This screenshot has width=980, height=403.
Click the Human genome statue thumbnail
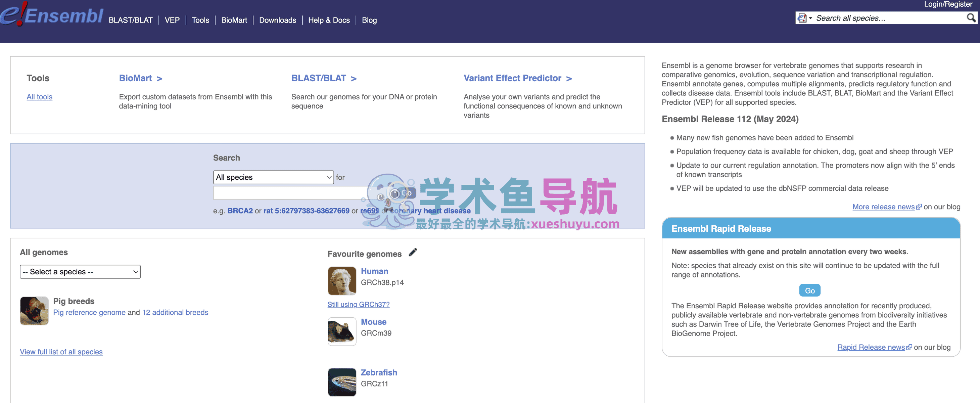(x=342, y=281)
